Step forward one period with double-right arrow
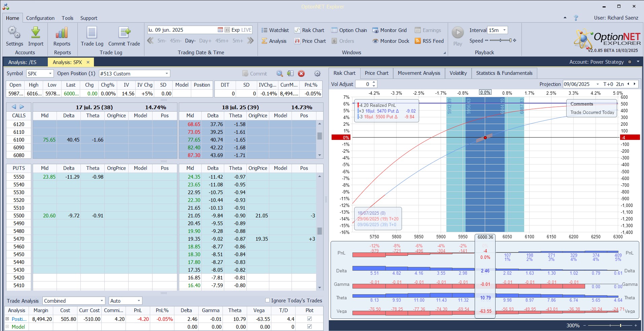Viewport: 644px width, 331px height. point(250,41)
